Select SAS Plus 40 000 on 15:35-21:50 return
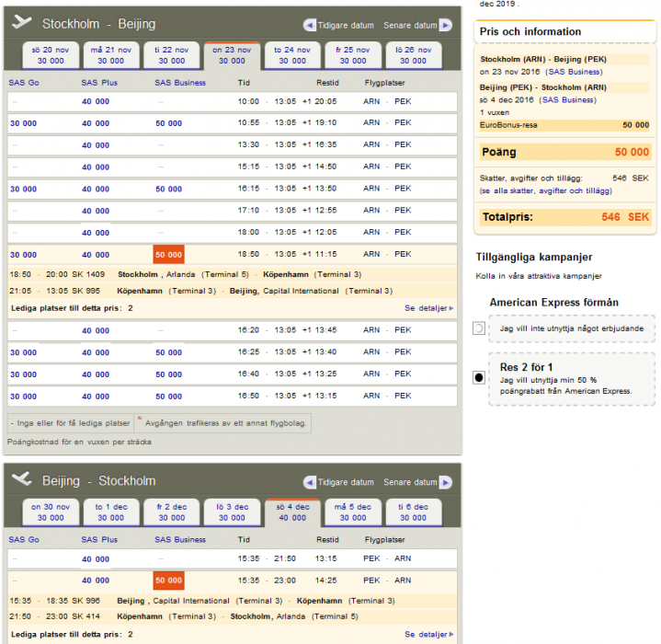This screenshot has width=661, height=644. (x=95, y=558)
